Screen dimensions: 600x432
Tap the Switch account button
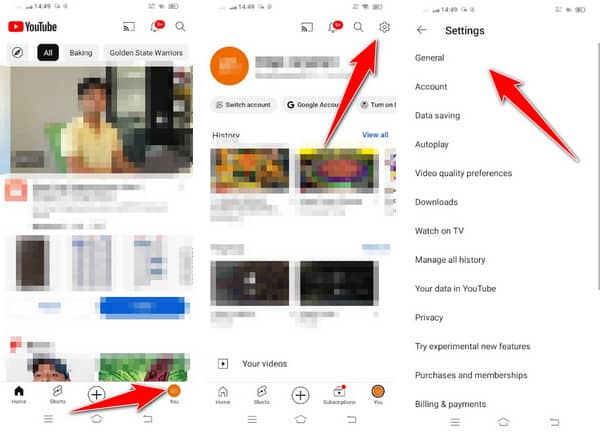(243, 104)
